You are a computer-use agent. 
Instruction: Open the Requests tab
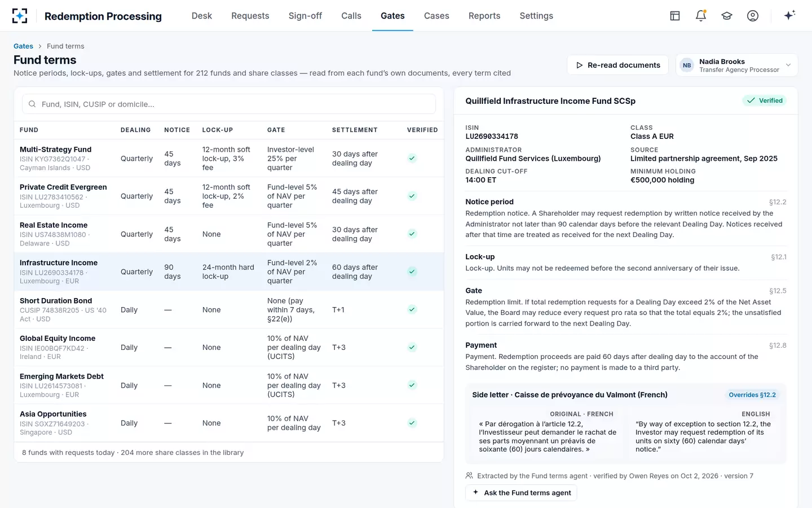pos(250,16)
